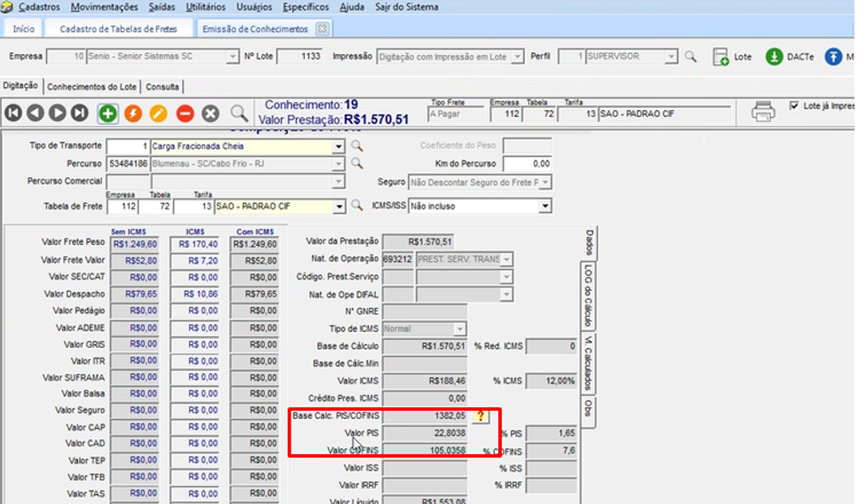Click the Lote button
Image resolution: width=858 pixels, height=504 pixels.
click(733, 57)
